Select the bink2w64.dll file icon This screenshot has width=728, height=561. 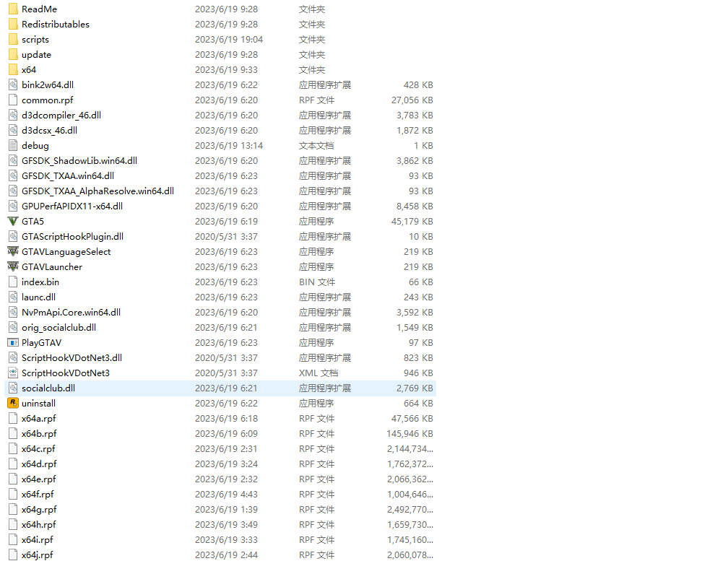(13, 85)
